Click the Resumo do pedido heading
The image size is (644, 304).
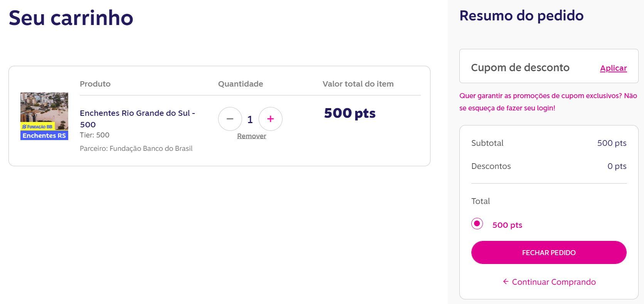[x=521, y=16]
